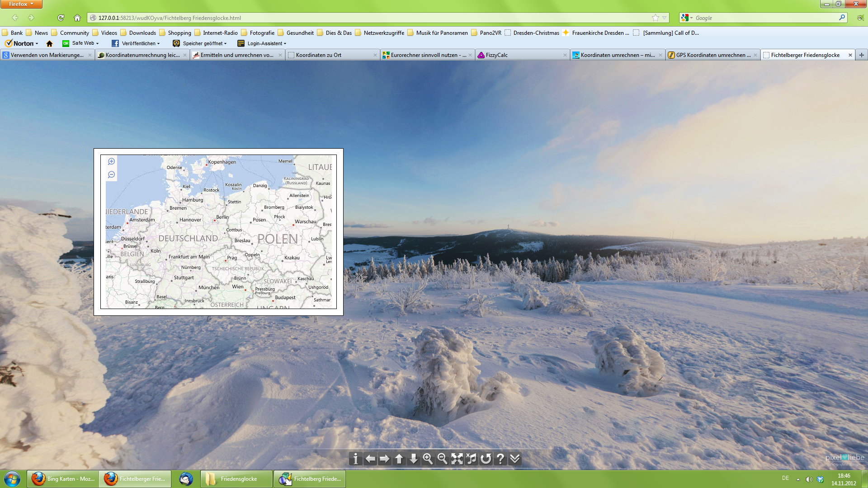Screen dimensions: 868x488
Task: Click the panorama help question mark
Action: [x=500, y=459]
